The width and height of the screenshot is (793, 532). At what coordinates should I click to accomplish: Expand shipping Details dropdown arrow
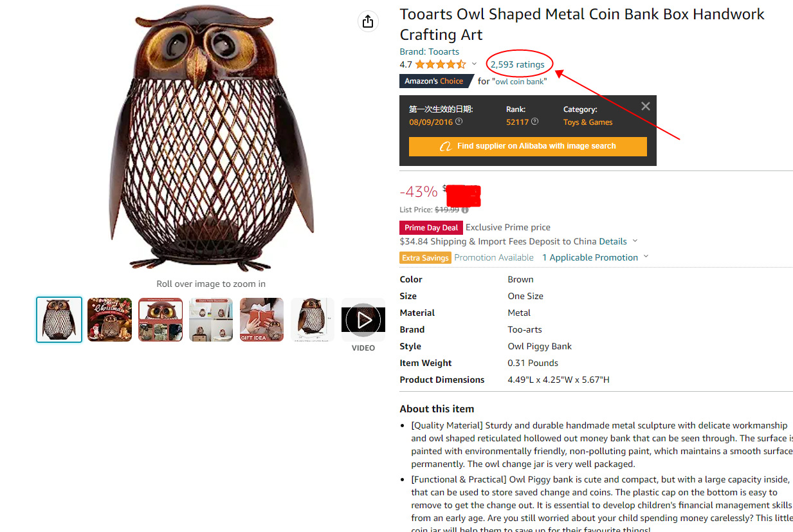pyautogui.click(x=635, y=241)
